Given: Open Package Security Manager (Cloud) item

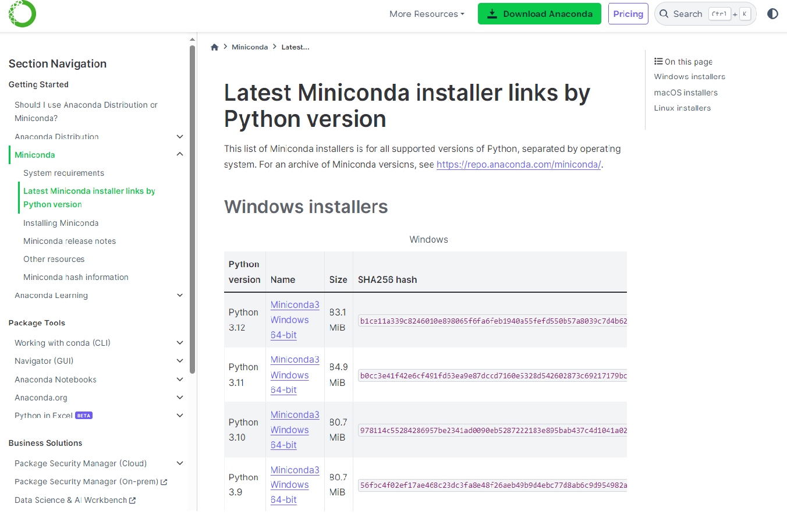Looking at the screenshot, I should pos(80,463).
